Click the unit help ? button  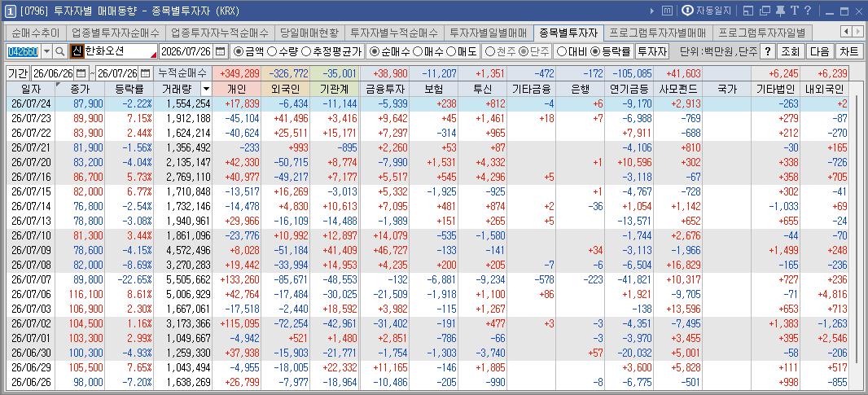point(767,51)
